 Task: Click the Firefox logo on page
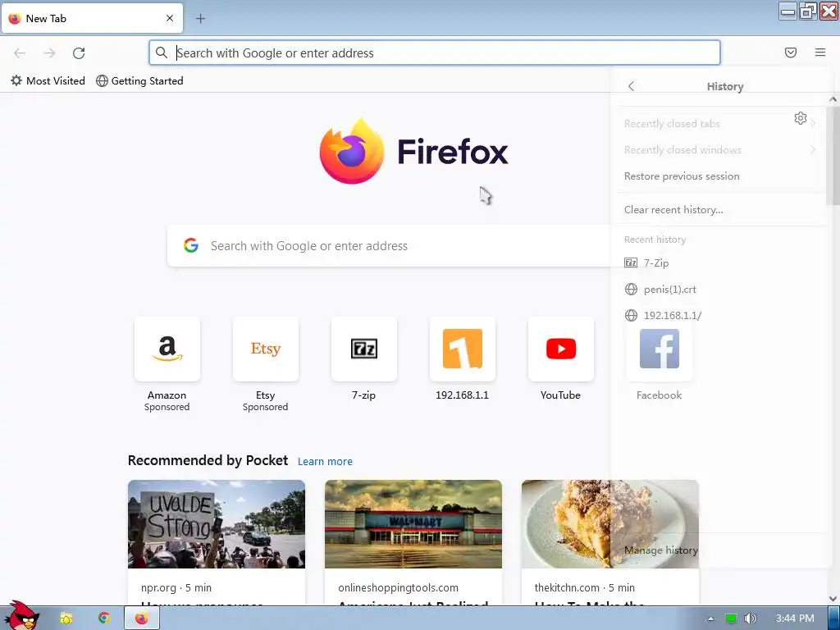click(x=413, y=152)
